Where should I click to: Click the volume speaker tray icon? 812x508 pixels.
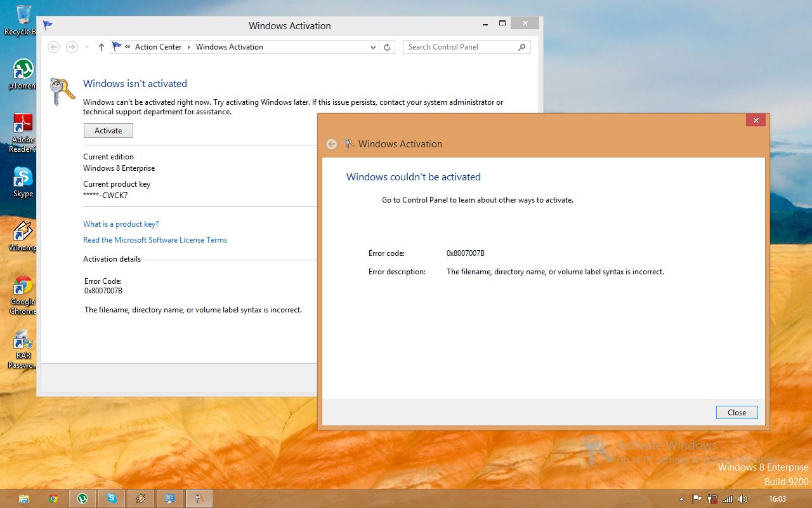pyautogui.click(x=743, y=499)
